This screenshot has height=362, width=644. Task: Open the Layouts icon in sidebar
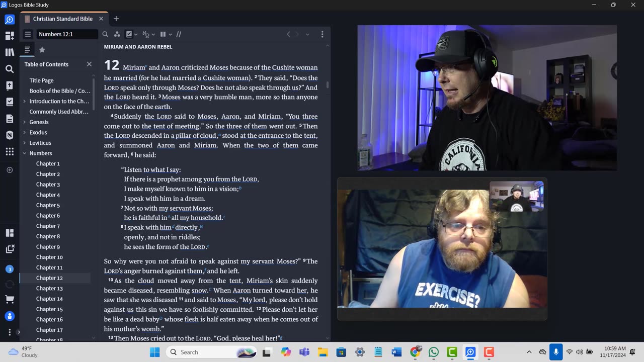point(10,233)
